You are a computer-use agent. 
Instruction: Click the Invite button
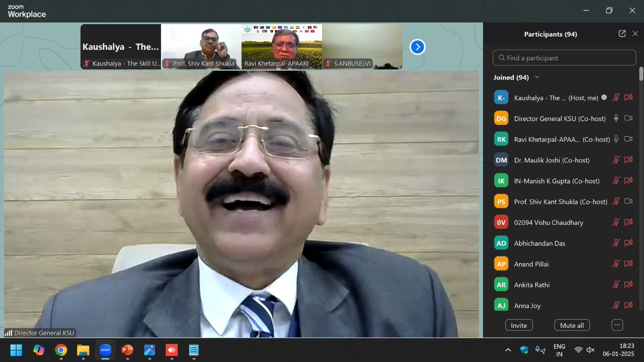click(518, 325)
